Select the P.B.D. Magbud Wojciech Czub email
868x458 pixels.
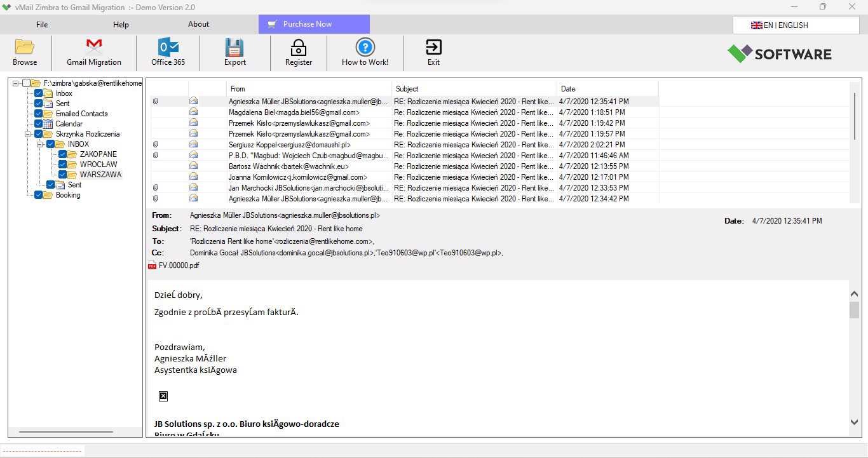[x=405, y=156]
